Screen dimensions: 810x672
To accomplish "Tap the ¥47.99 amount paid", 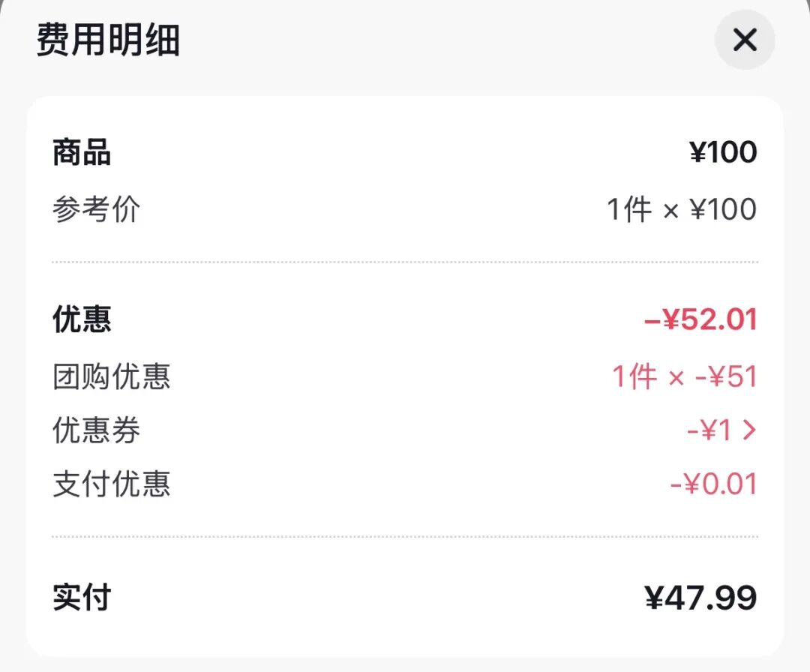I will (700, 598).
